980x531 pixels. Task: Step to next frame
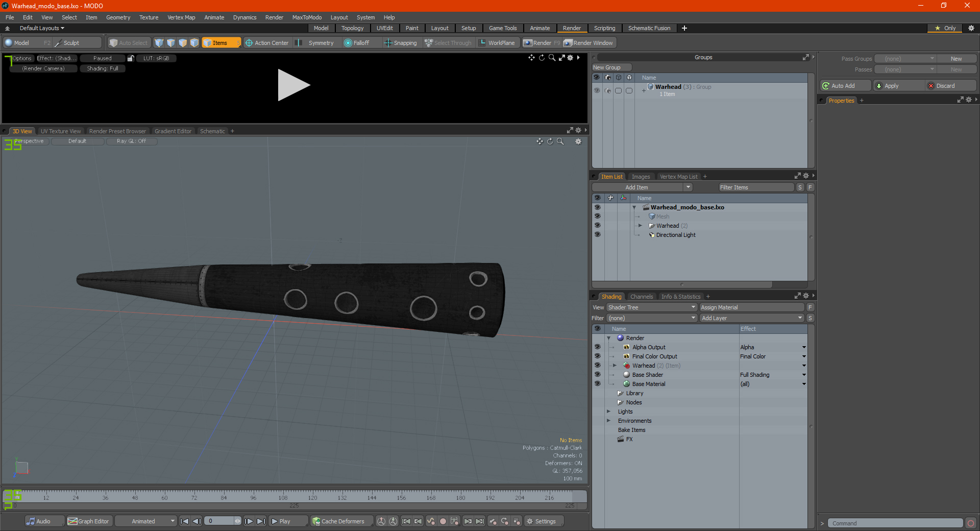pos(249,521)
